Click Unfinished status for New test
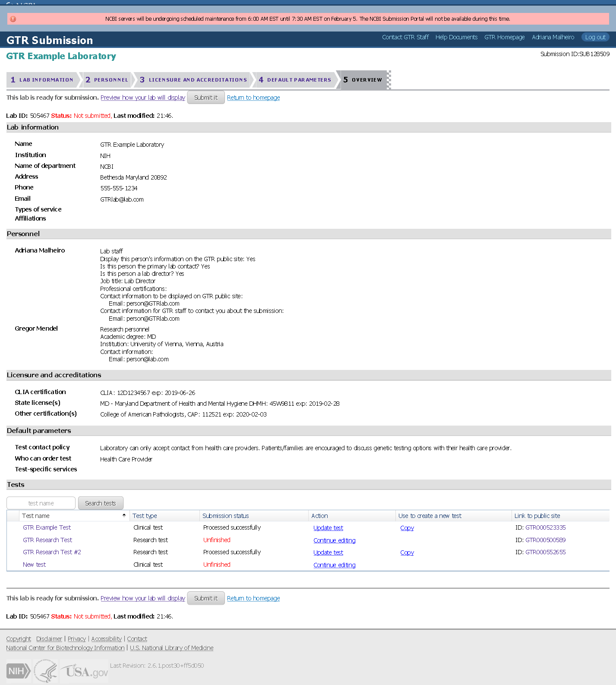This screenshot has height=685, width=616. click(x=217, y=565)
